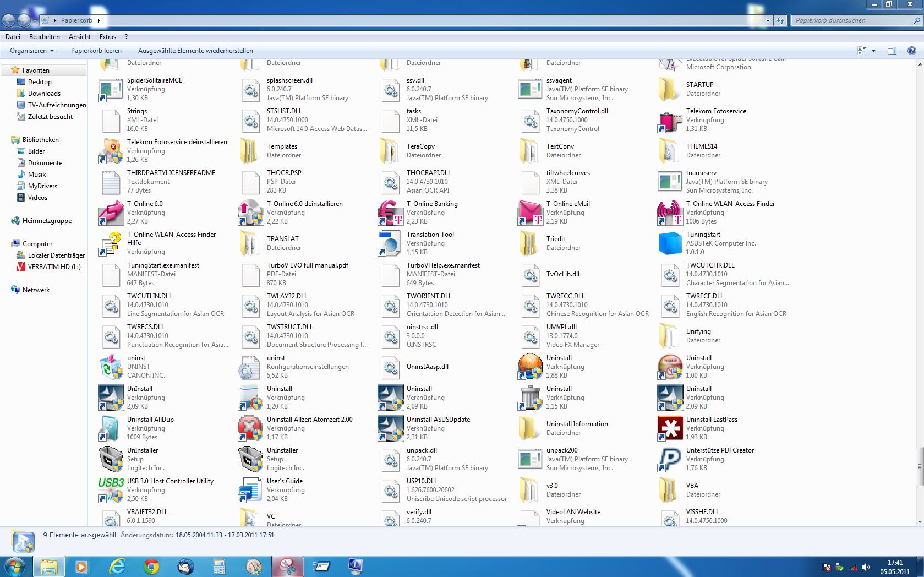Open the ? help menu
The image size is (924, 577).
click(126, 37)
